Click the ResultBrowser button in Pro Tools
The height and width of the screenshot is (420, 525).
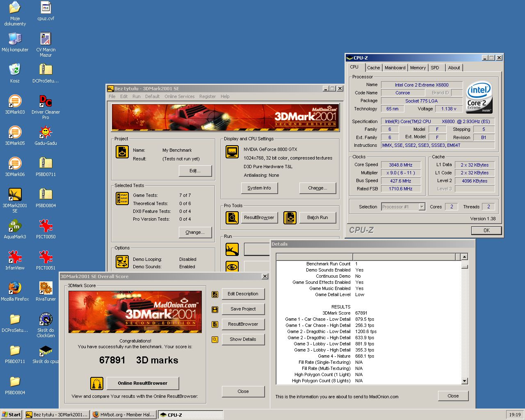point(259,217)
